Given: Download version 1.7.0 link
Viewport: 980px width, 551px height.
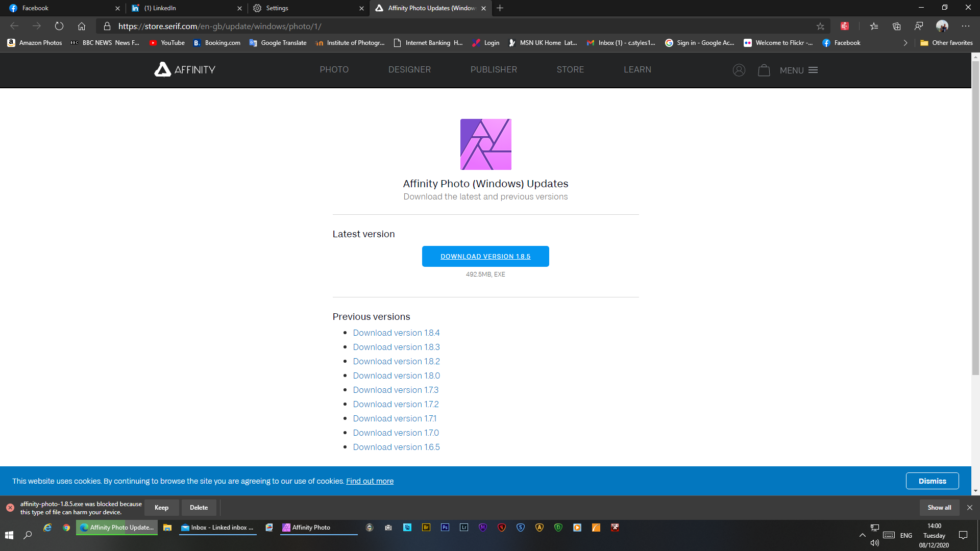Looking at the screenshot, I should coord(396,433).
